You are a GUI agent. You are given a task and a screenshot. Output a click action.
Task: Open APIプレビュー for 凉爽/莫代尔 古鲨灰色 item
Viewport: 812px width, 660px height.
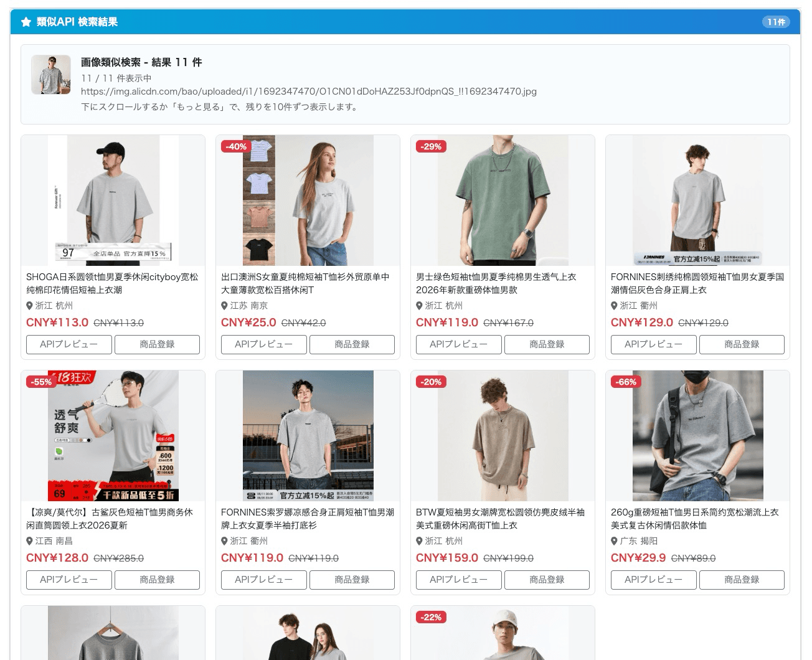69,580
